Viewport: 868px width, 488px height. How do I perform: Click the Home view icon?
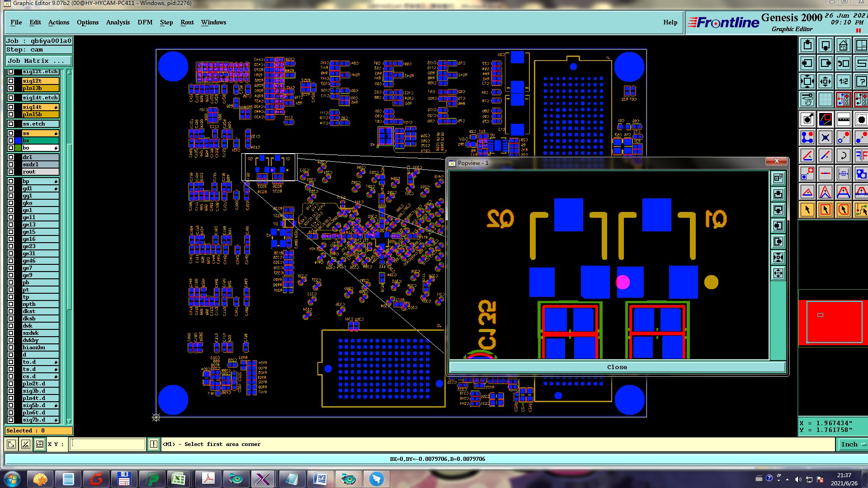point(843,46)
